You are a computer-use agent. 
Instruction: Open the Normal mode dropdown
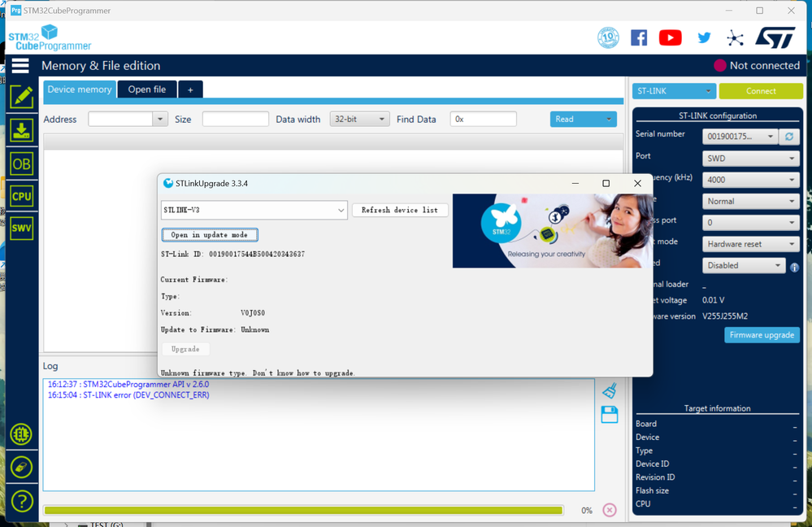point(750,201)
